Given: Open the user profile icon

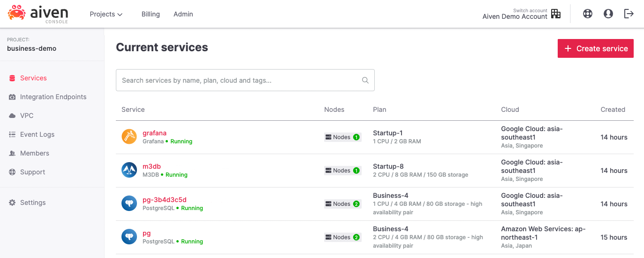Looking at the screenshot, I should click(x=608, y=14).
